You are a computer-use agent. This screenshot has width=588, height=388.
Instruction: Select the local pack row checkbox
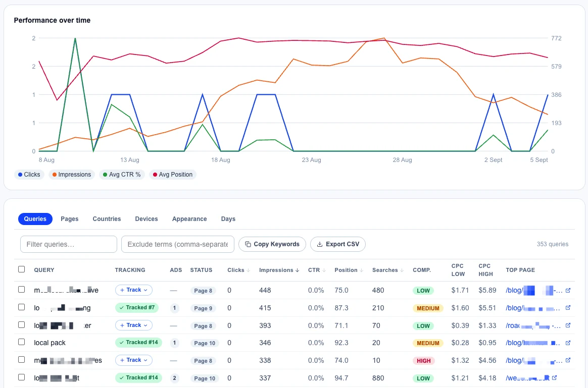pyautogui.click(x=21, y=342)
